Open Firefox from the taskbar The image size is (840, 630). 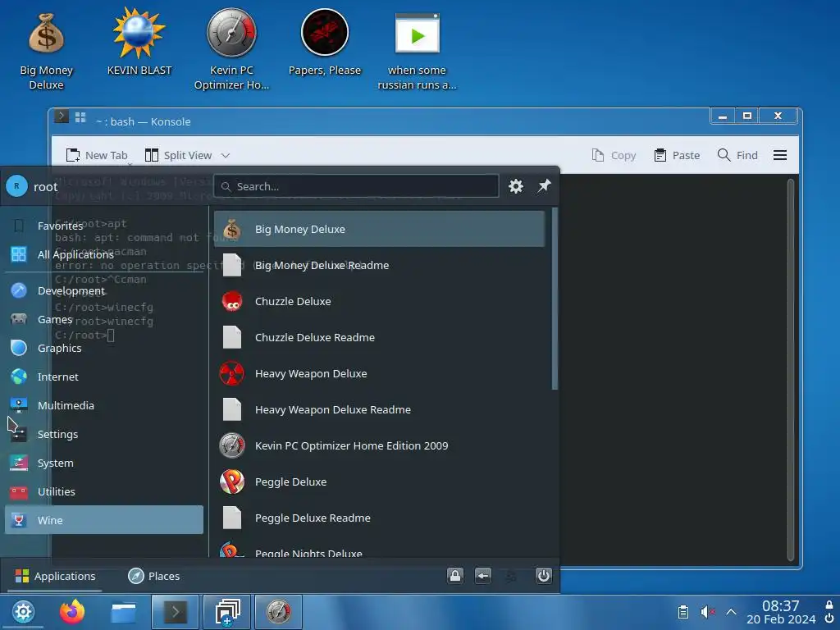tap(72, 612)
